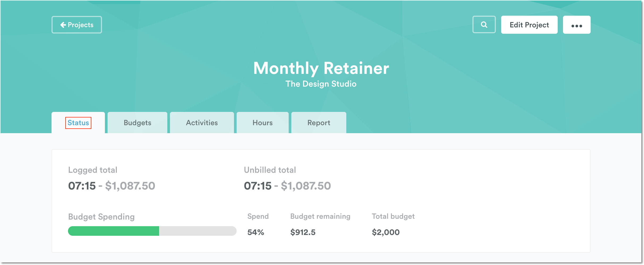The height and width of the screenshot is (265, 644).
Task: Open the search icon
Action: point(484,24)
